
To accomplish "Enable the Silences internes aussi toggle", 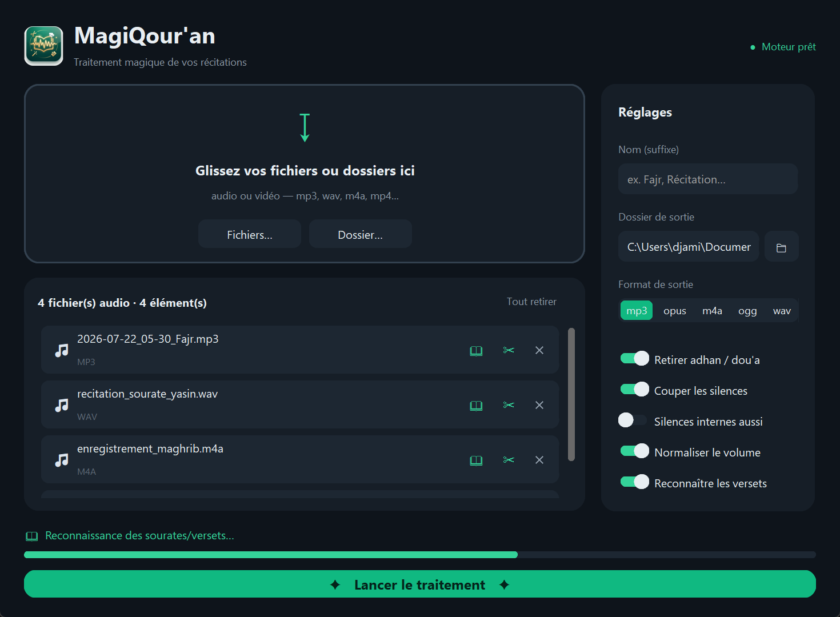I will pyautogui.click(x=633, y=420).
